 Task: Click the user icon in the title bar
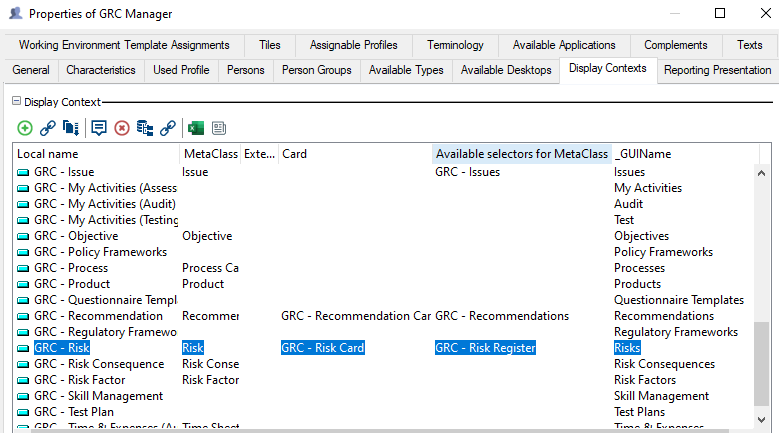pos(15,13)
